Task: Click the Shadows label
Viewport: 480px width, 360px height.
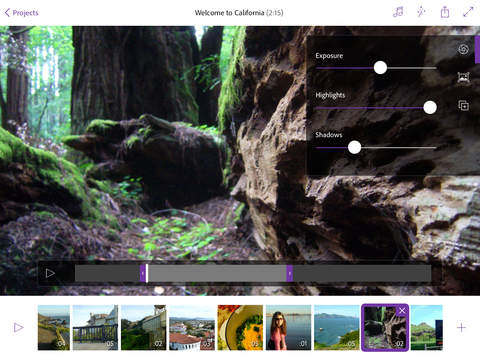Action: pyautogui.click(x=329, y=135)
